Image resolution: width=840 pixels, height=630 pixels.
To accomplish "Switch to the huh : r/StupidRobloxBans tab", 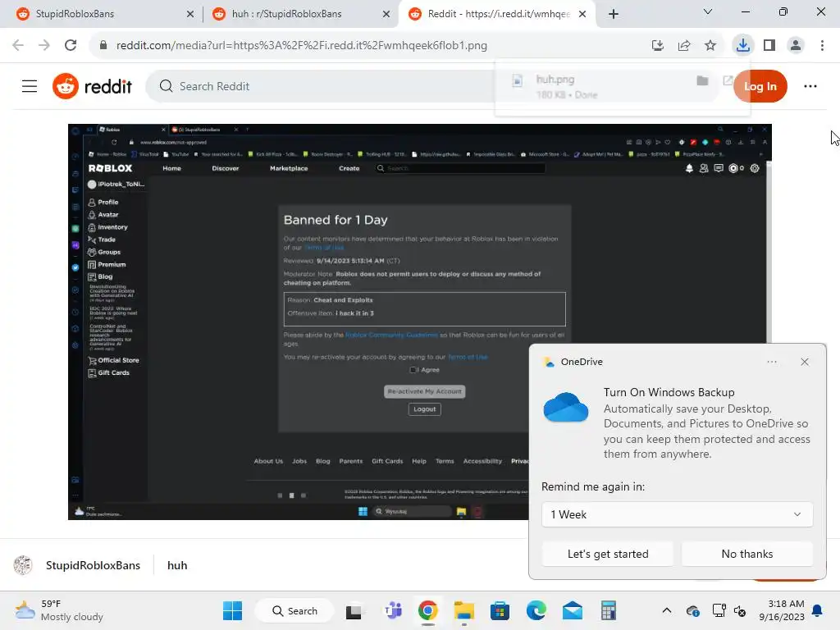I will [x=300, y=14].
